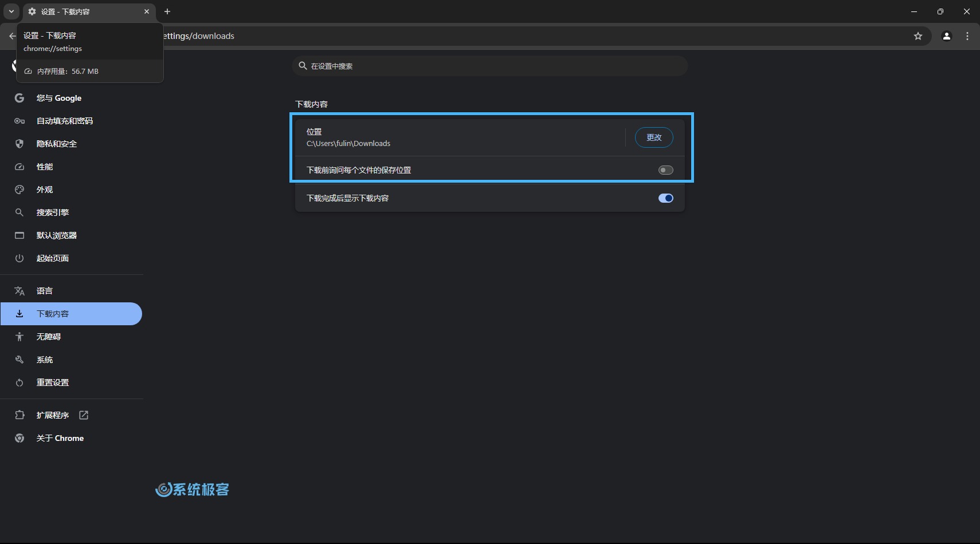The image size is (980, 544).
Task: Go back with the back arrow
Action: (12, 36)
